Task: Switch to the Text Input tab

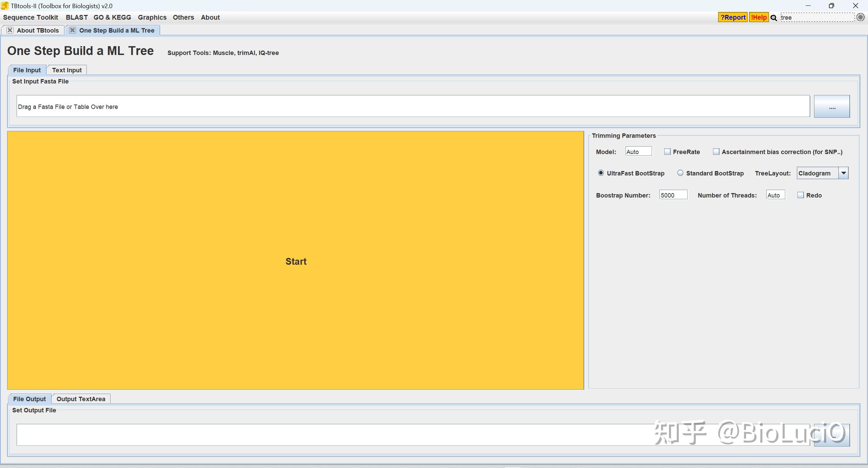Action: [67, 70]
